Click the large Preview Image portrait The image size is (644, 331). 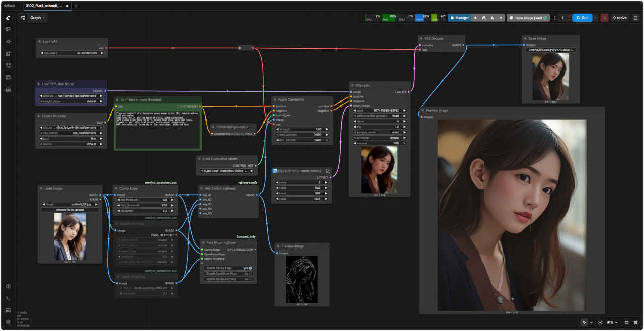point(512,215)
